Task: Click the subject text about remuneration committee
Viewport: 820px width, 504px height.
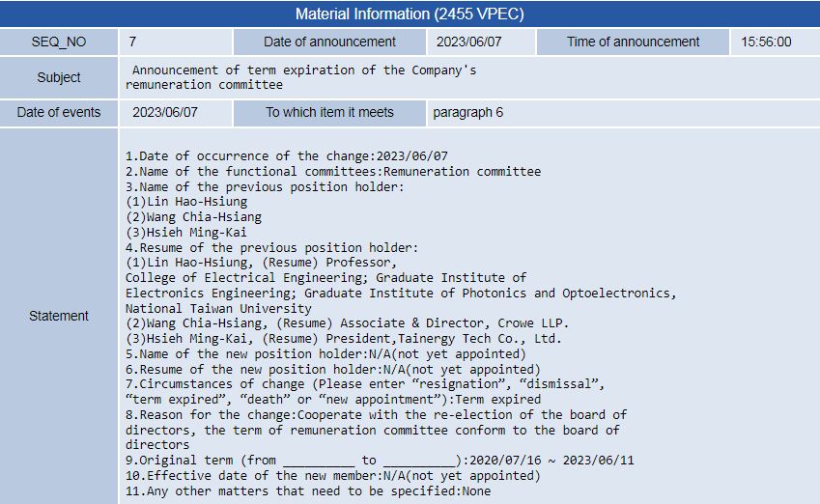Action: pyautogui.click(x=300, y=77)
